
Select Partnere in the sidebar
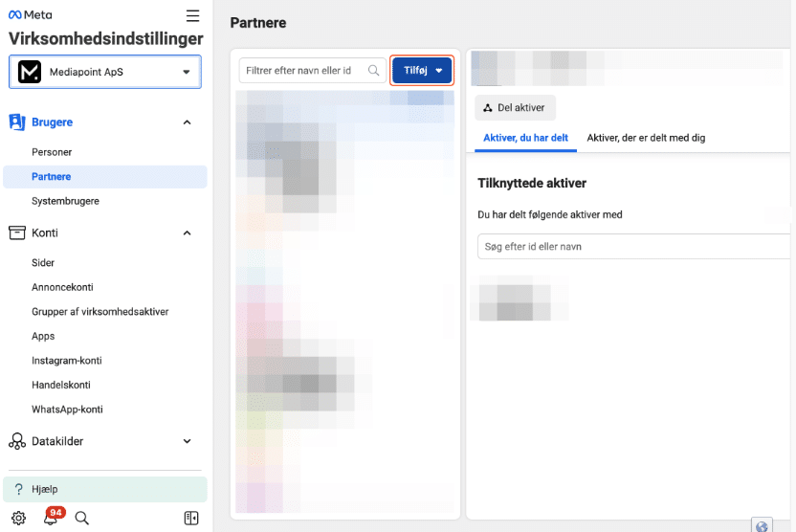click(x=105, y=177)
